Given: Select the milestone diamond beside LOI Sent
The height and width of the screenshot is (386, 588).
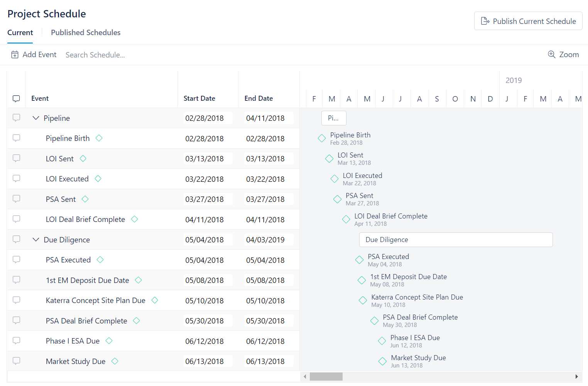Looking at the screenshot, I should pyautogui.click(x=83, y=158).
